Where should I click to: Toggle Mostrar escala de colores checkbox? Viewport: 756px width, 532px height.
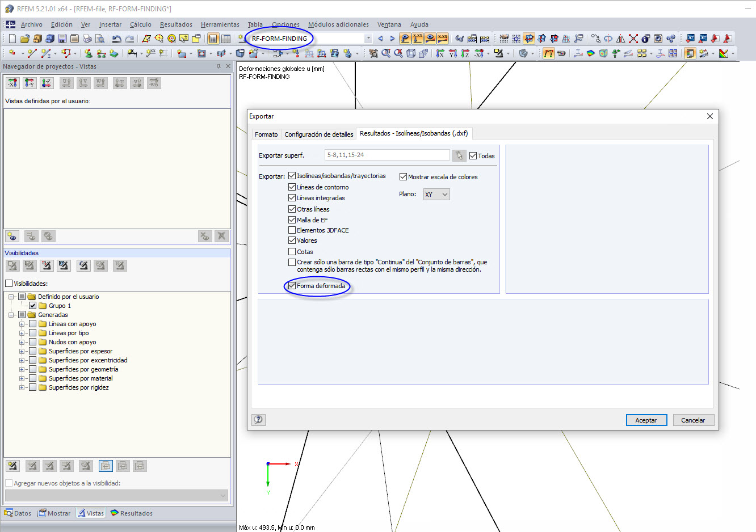point(403,177)
